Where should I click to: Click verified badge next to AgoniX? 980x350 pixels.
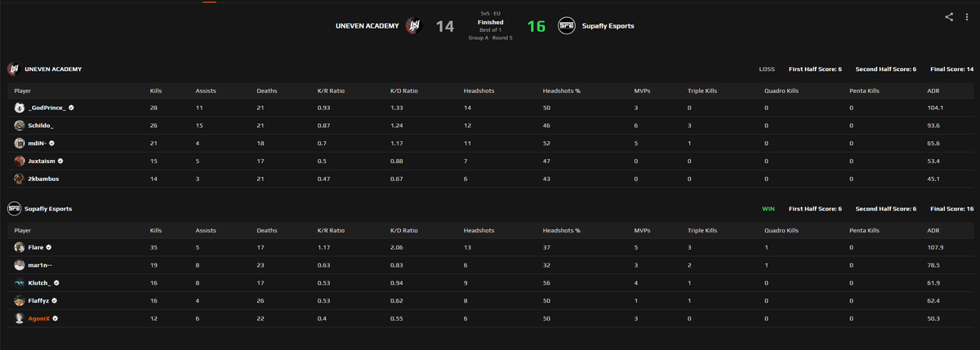[56, 318]
